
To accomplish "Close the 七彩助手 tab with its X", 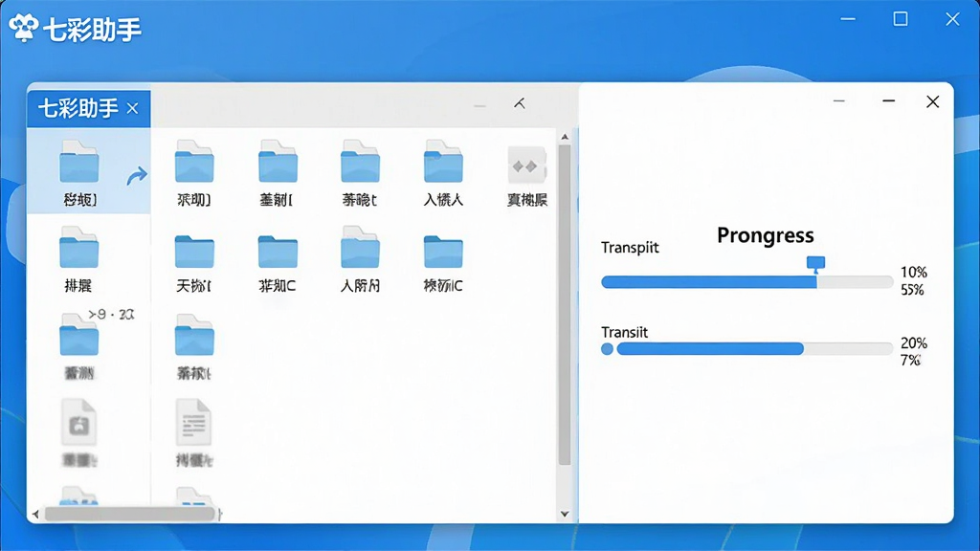I will (x=132, y=109).
